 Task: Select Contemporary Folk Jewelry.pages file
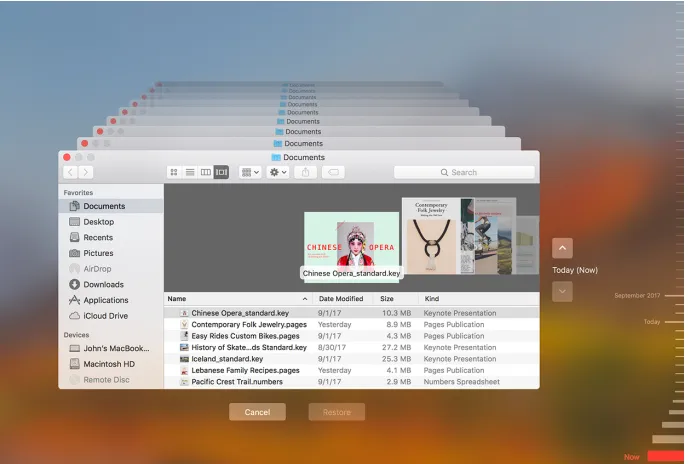[352, 324]
